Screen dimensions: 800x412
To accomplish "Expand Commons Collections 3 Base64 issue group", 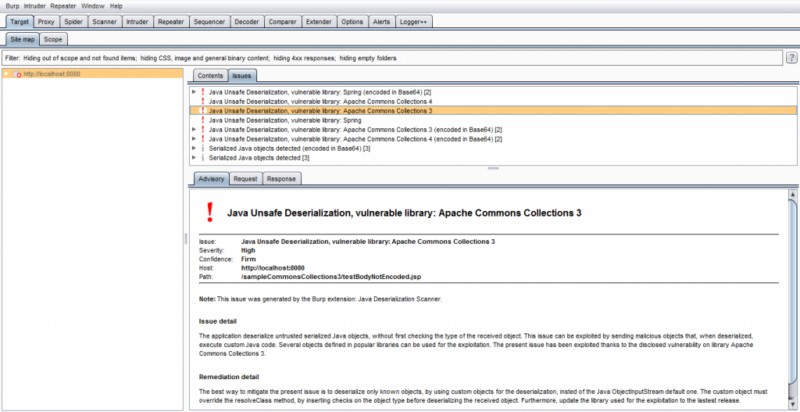I will [194, 130].
